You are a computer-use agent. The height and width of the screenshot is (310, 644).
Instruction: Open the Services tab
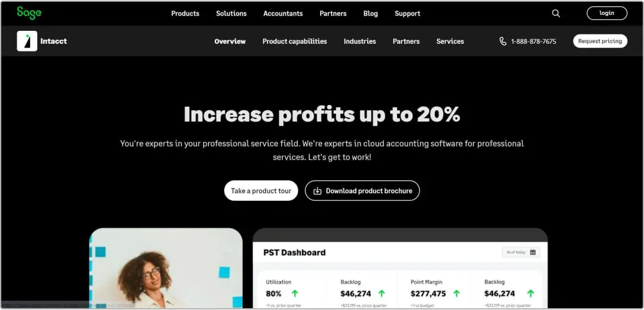[450, 41]
